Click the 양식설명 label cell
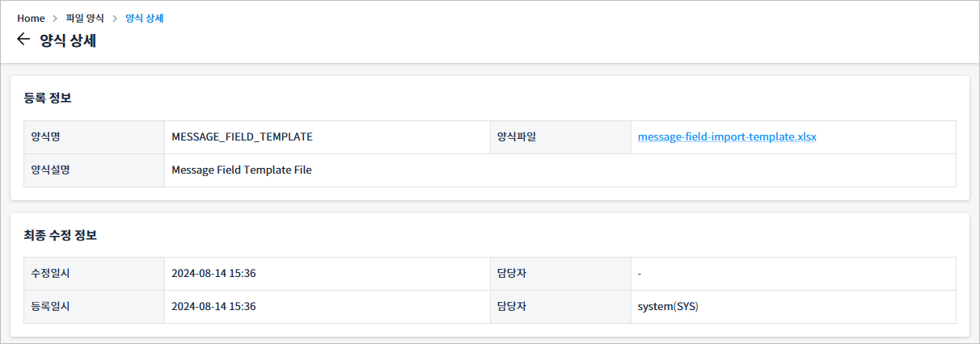 coord(94,170)
